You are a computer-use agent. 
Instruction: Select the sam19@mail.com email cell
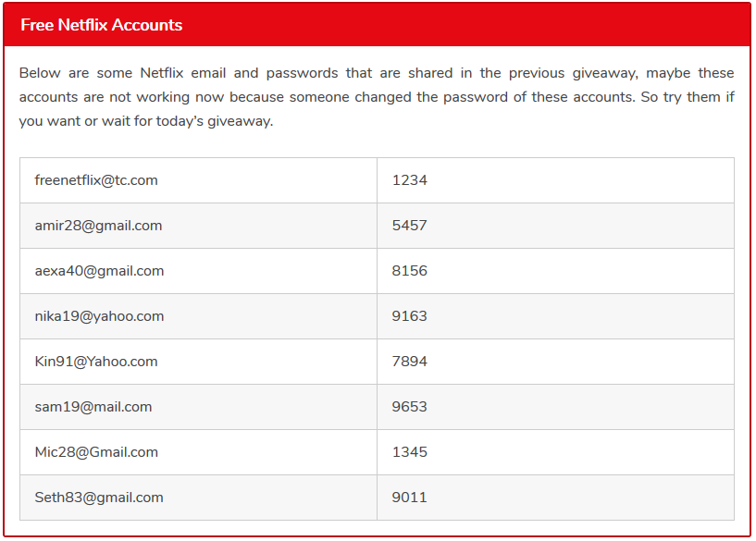198,407
